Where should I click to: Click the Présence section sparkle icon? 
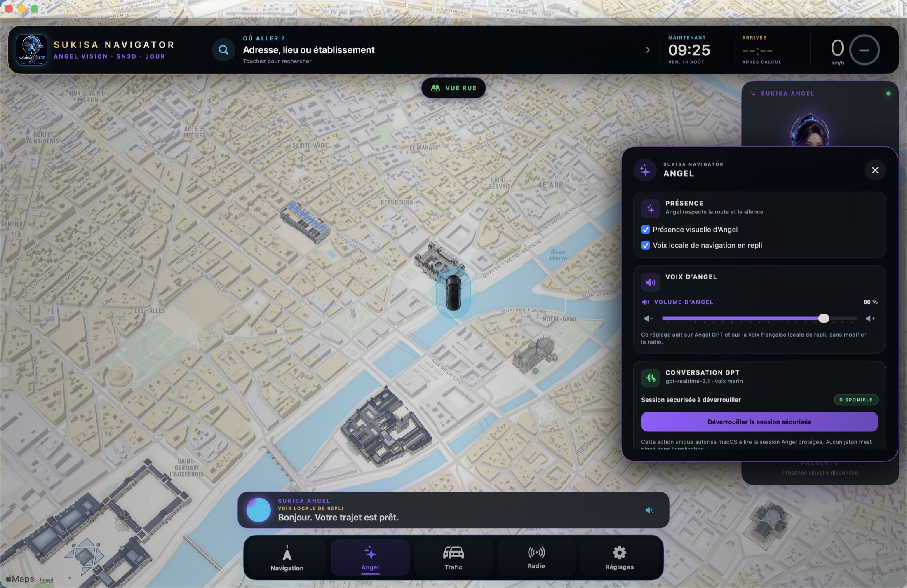click(651, 209)
